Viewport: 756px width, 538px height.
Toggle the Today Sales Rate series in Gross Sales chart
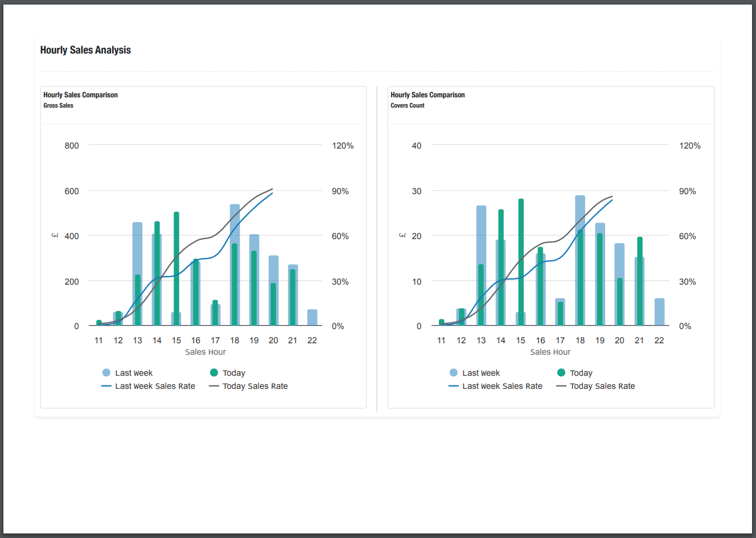(x=254, y=386)
